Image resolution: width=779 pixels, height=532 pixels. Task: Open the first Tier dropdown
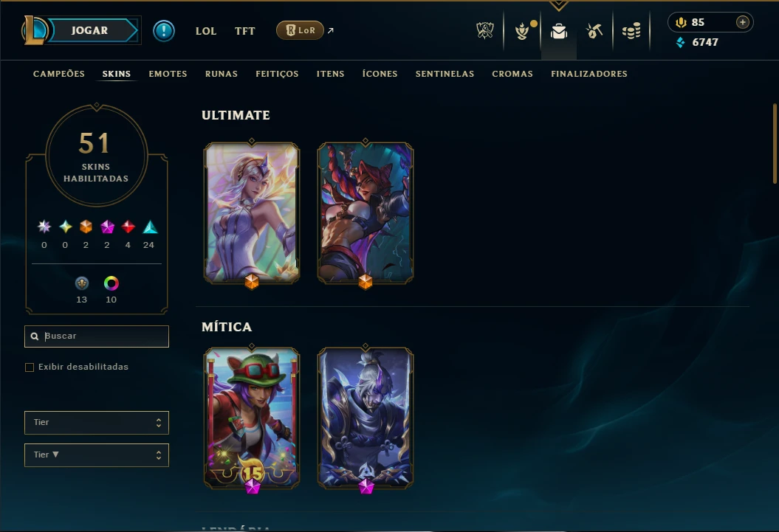click(x=97, y=422)
